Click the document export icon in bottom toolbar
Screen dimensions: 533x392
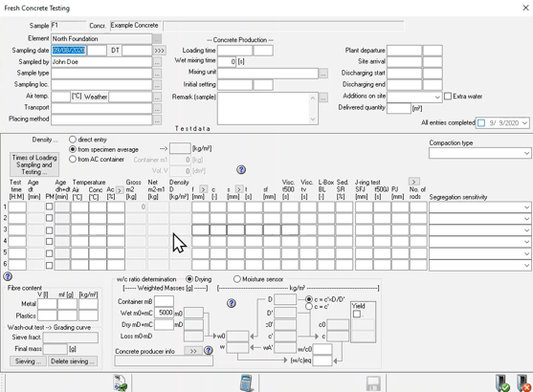coord(120,382)
